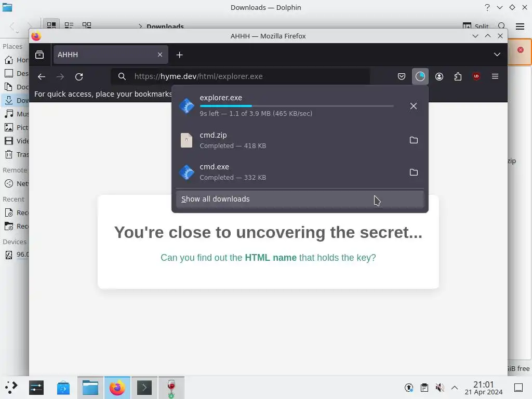Unmute audio from tray volume icon
The height and width of the screenshot is (399, 532).
coord(440,388)
